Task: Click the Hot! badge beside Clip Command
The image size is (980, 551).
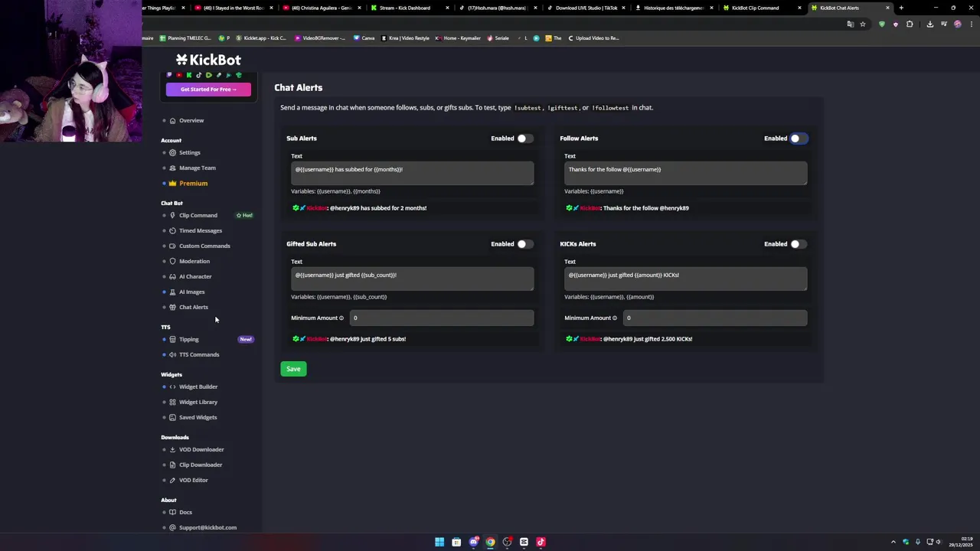Action: (x=244, y=215)
